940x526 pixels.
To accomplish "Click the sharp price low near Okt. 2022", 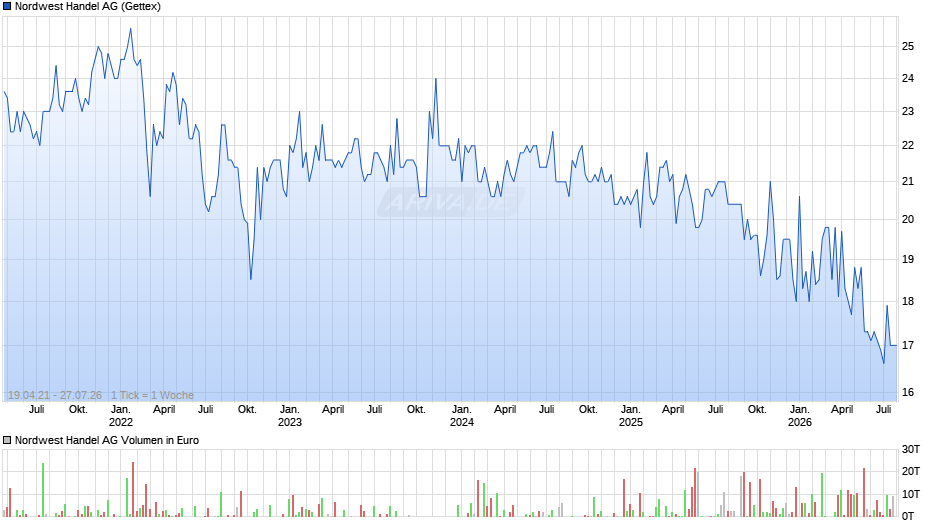I will click(x=251, y=279).
